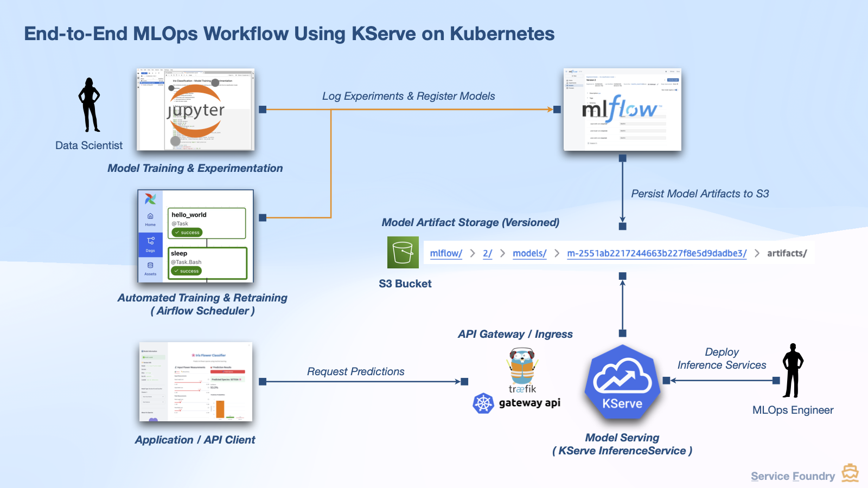Image resolution: width=868 pixels, height=488 pixels.
Task: Click the green S3 bucket icon
Action: 402,253
